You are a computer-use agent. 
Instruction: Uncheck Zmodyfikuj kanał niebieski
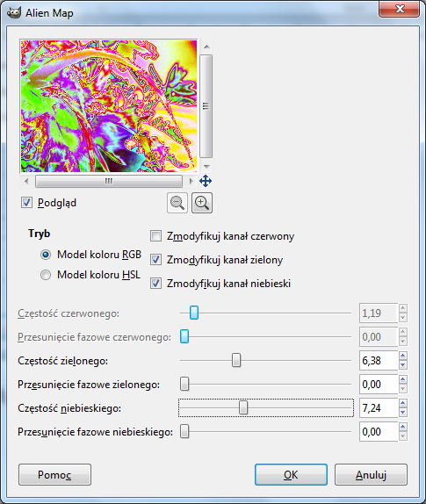tap(156, 284)
